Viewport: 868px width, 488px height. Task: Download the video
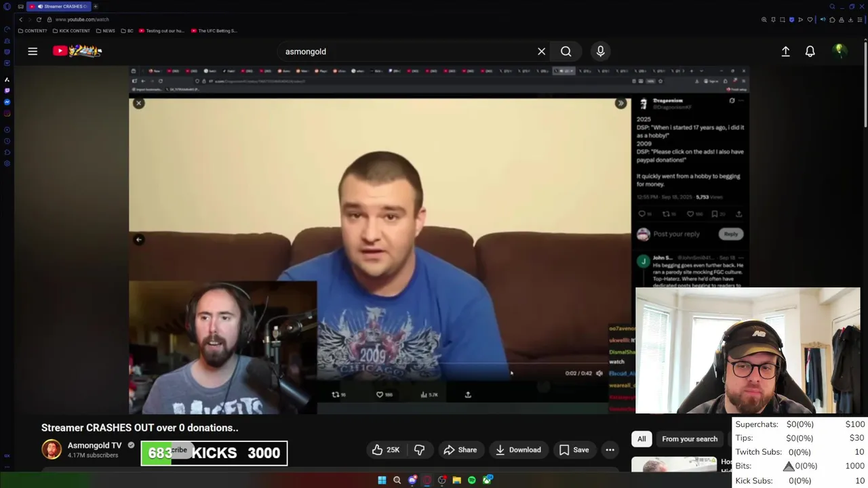(518, 450)
